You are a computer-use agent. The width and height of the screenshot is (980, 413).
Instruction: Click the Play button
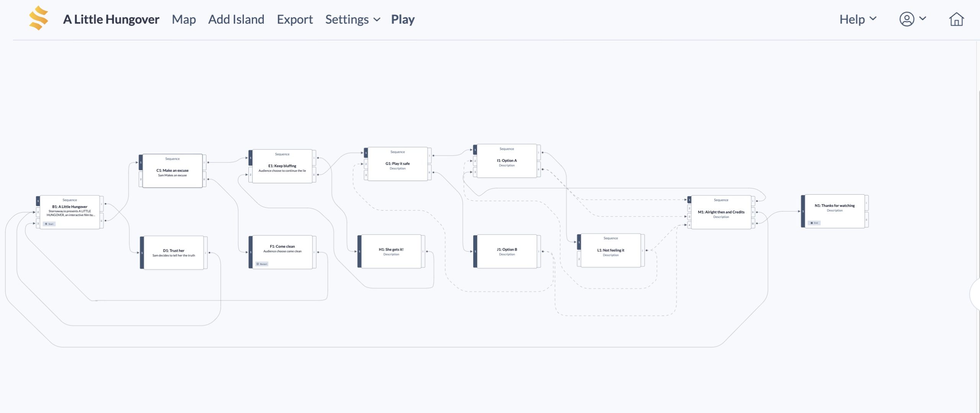click(x=402, y=19)
